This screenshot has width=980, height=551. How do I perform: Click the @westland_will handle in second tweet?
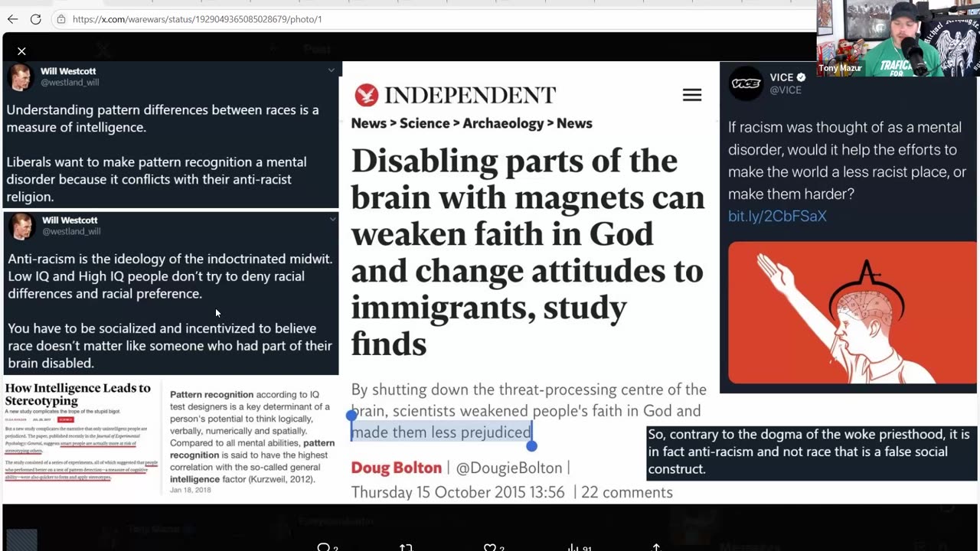[70, 231]
